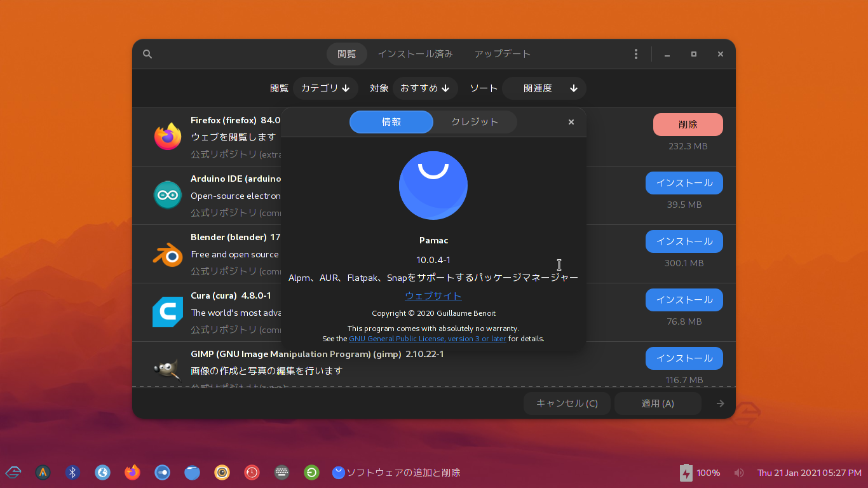Select ソフトウェアの追加と削除 in the taskbar
The image size is (868, 488).
click(397, 473)
